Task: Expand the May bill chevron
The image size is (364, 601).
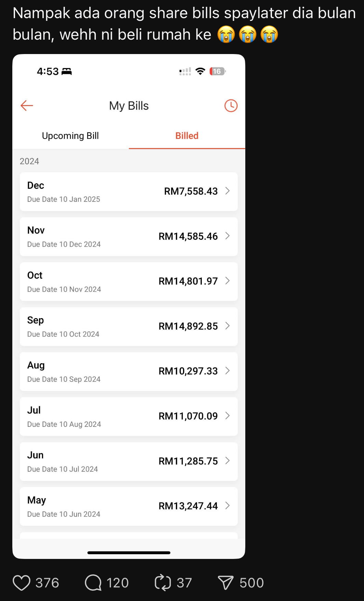Action: coord(227,506)
